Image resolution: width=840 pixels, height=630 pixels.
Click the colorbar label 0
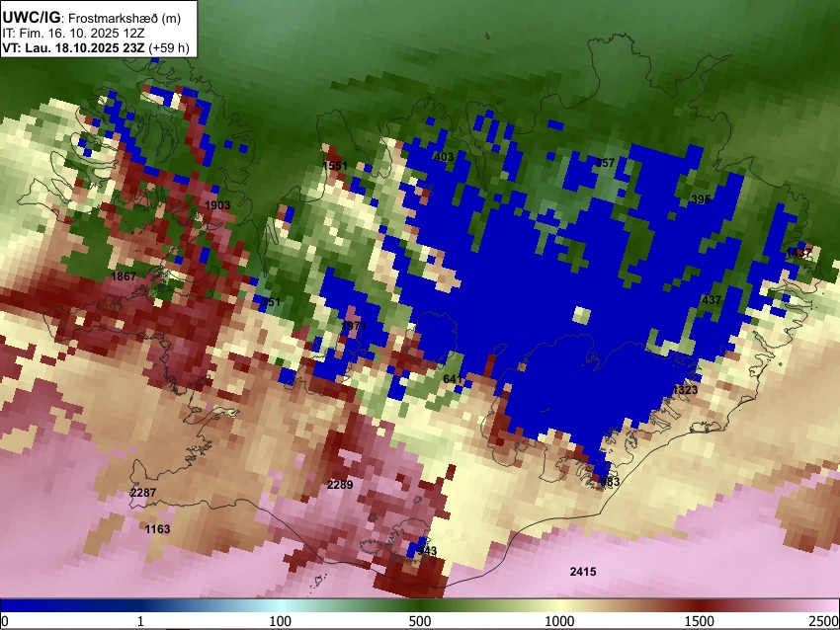click(x=5, y=621)
